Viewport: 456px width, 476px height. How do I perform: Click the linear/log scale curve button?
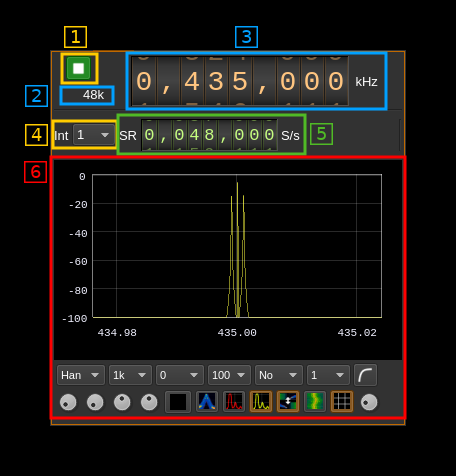click(365, 375)
